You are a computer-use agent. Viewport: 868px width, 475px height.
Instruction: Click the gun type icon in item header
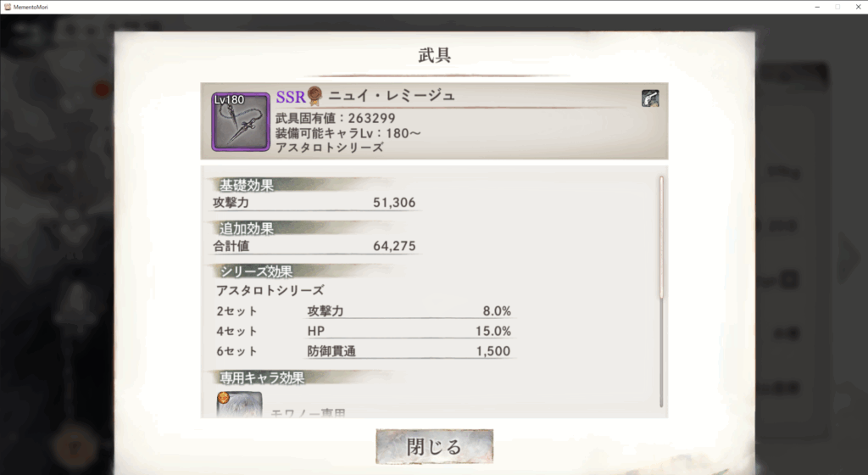[x=650, y=98]
